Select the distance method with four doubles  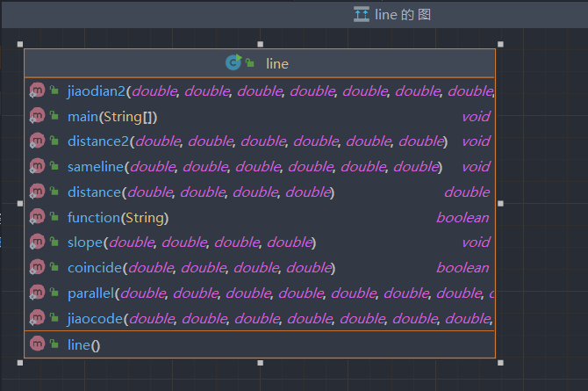(201, 192)
